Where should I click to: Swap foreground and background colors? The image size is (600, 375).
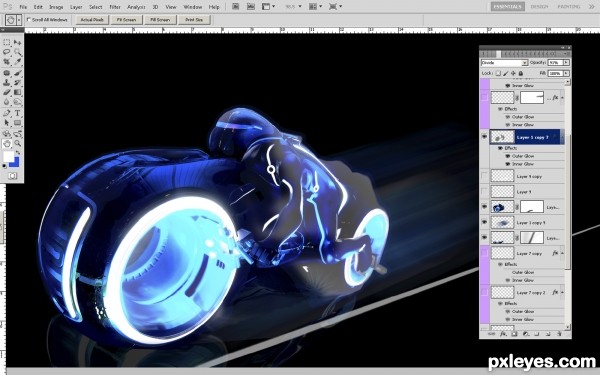pyautogui.click(x=18, y=153)
